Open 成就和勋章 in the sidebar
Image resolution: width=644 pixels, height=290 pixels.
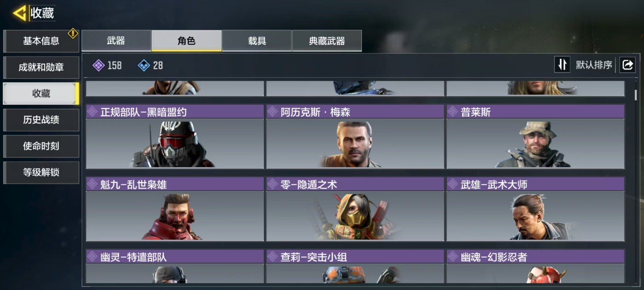(x=41, y=67)
